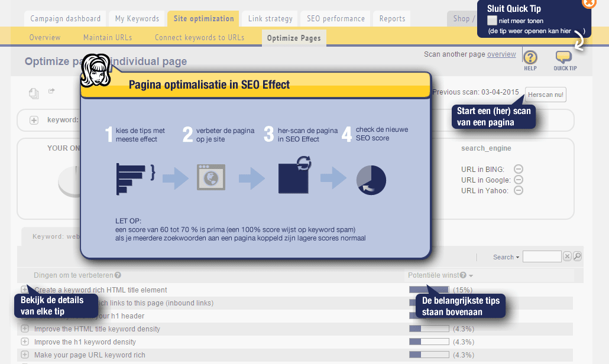Click the share arrow icon

(51, 91)
